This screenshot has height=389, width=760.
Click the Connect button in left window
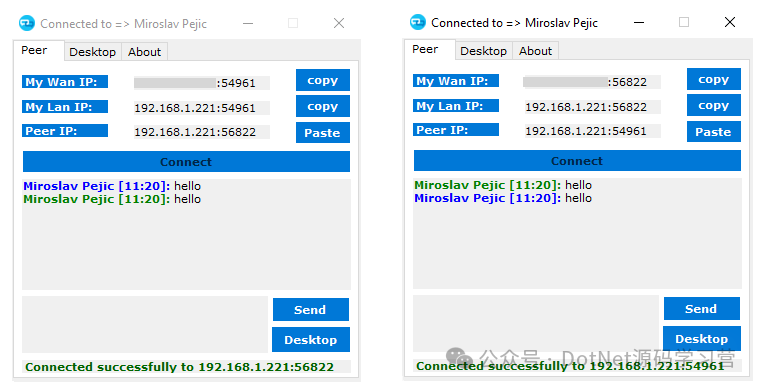pos(186,161)
